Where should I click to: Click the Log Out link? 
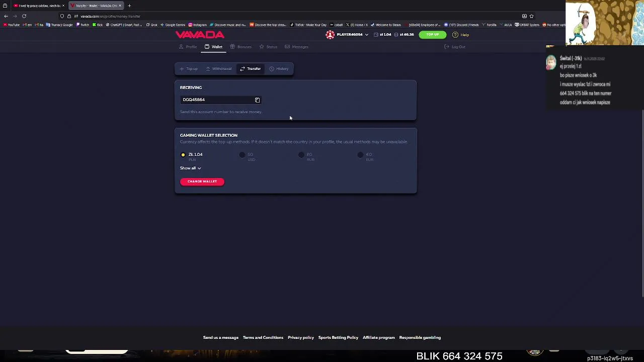pyautogui.click(x=455, y=47)
